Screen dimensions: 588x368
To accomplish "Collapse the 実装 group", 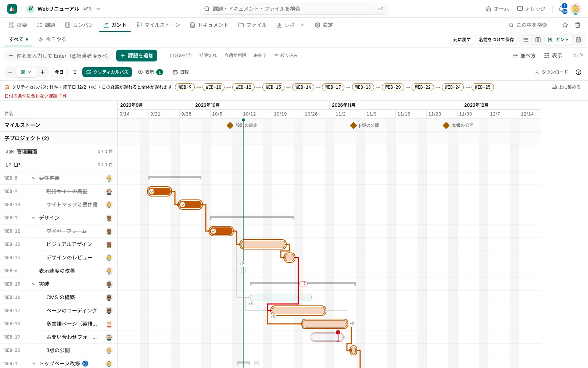I will (34, 284).
